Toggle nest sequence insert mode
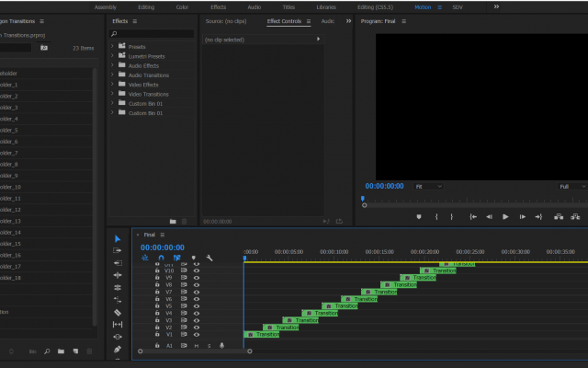The image size is (588, 368). pos(145,258)
